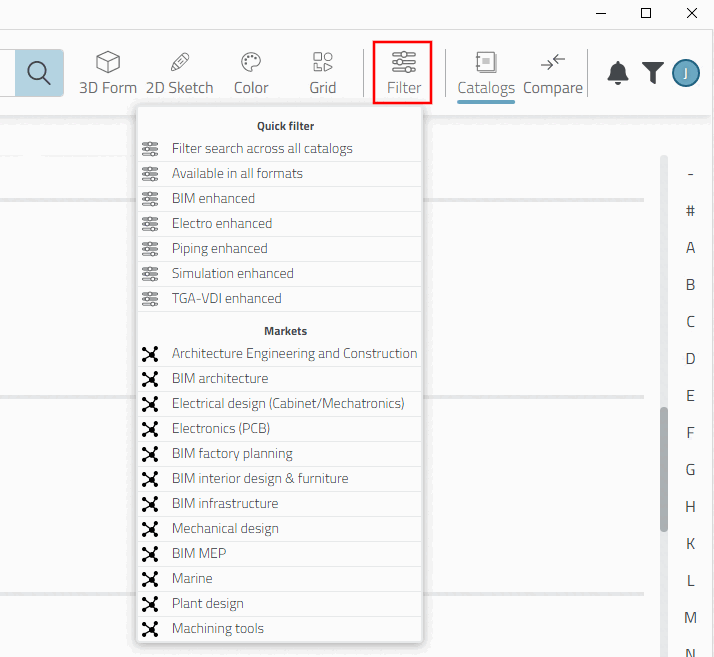Select Electronics (PCB) market
This screenshot has height=657, width=714.
click(x=280, y=429)
